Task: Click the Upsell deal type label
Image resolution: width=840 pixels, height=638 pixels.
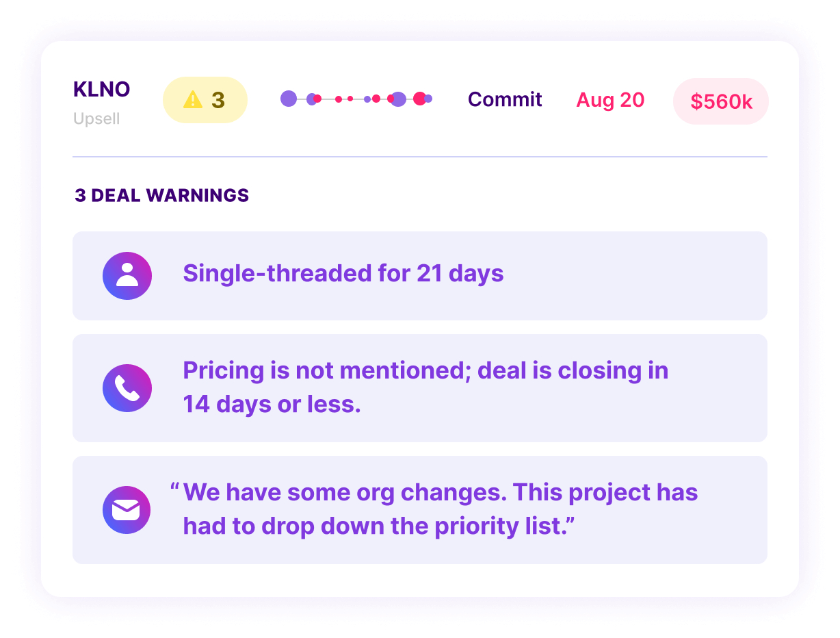Action: click(x=96, y=119)
